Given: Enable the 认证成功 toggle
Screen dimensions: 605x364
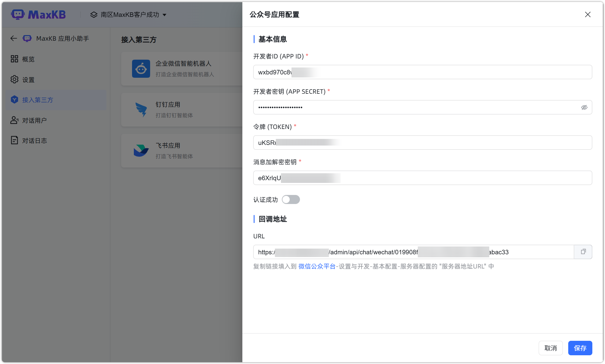Looking at the screenshot, I should pos(291,199).
